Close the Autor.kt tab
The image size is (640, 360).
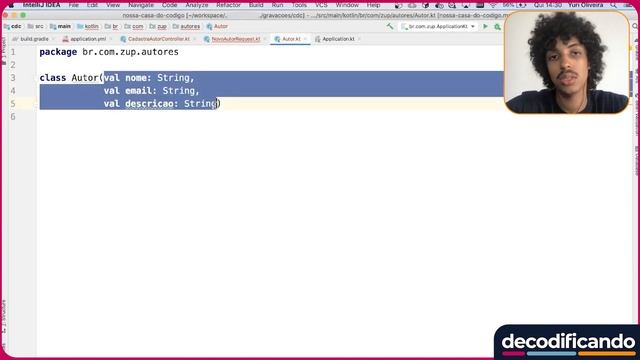coord(305,39)
